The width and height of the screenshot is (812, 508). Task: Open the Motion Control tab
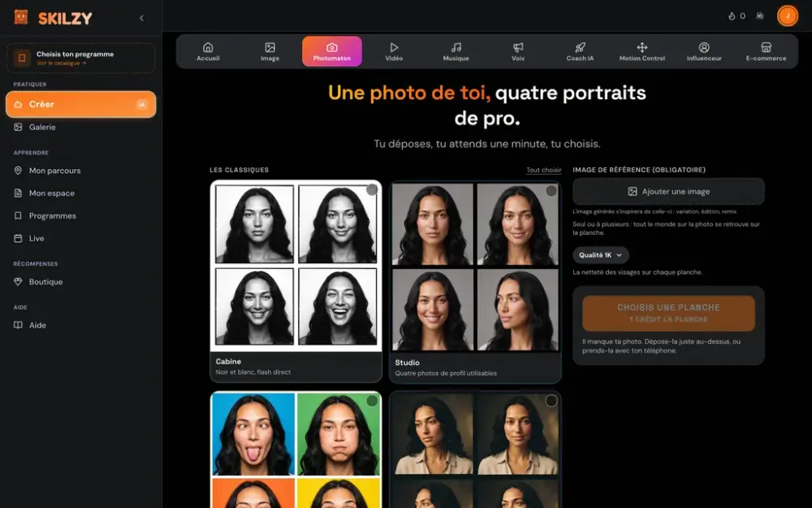pos(642,51)
